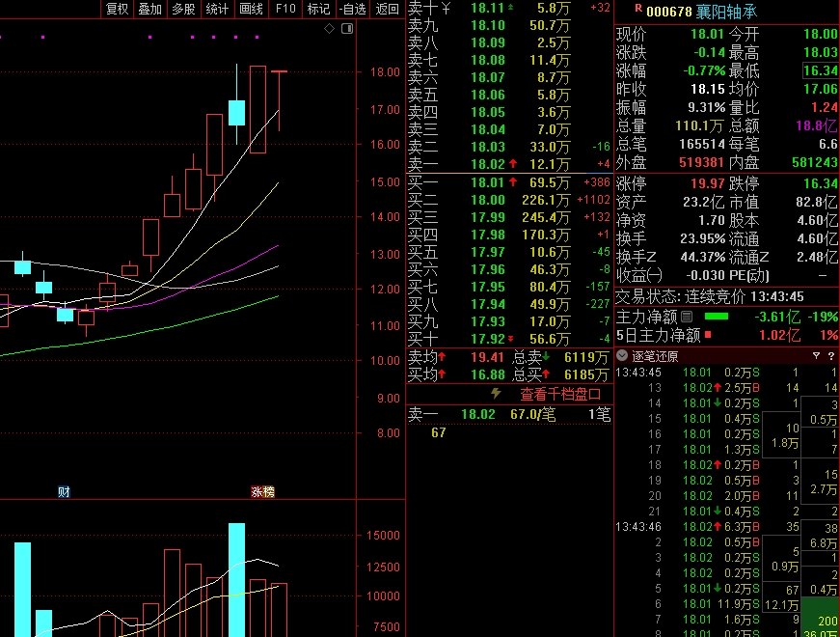
Task: Toggle 自选 watchlist for this stock
Action: (x=352, y=9)
